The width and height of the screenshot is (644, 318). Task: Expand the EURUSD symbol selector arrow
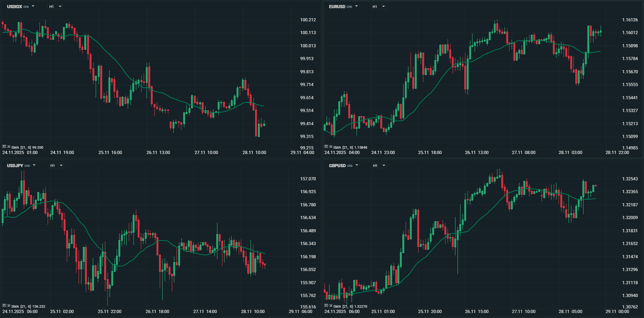point(357,6)
